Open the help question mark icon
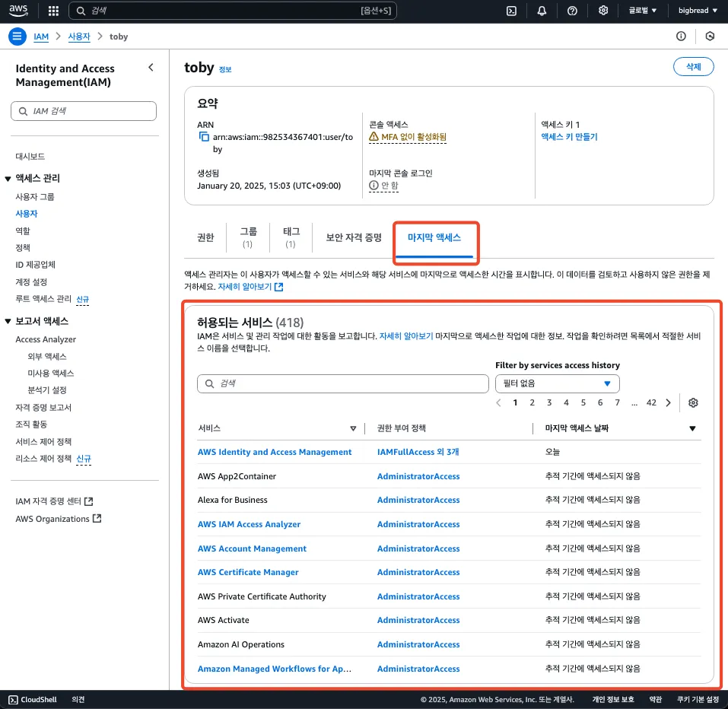The width and height of the screenshot is (728, 709). click(x=572, y=11)
